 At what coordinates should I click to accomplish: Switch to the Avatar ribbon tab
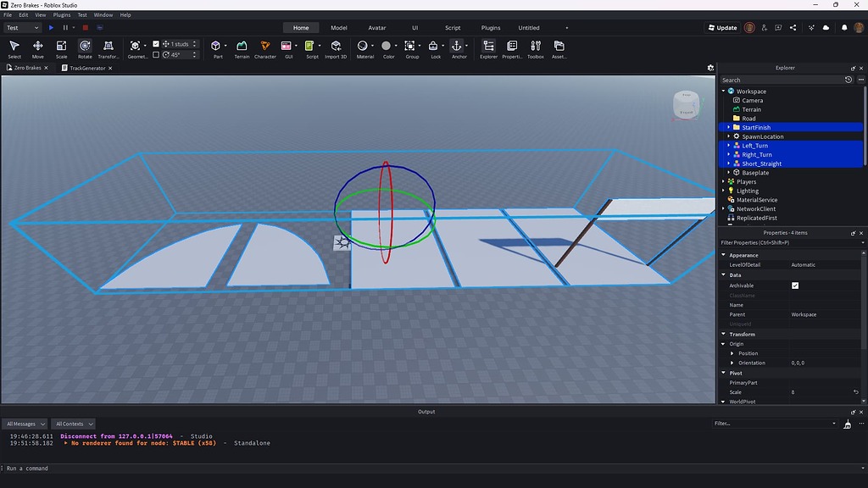(377, 28)
